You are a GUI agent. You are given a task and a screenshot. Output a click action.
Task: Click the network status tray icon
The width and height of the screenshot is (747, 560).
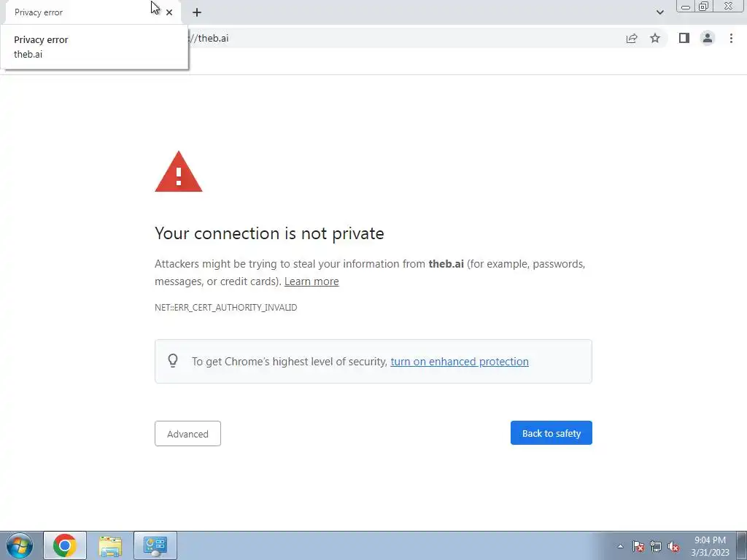pos(656,546)
